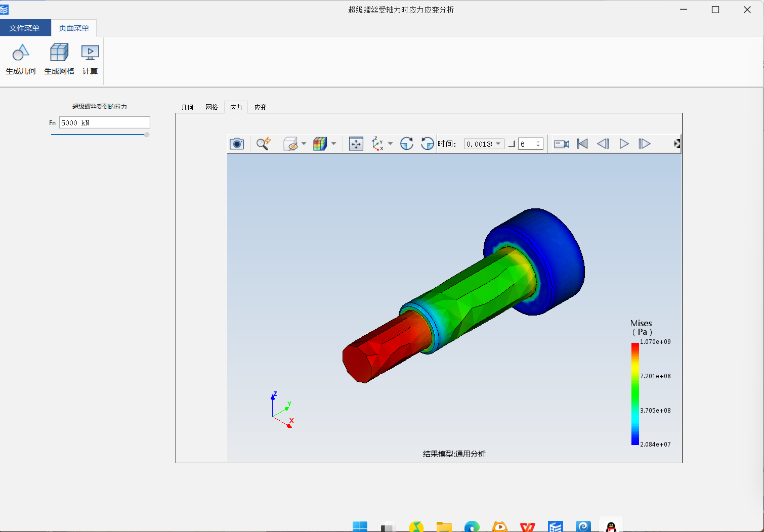Click the XYZ axis orientation icon

377,144
